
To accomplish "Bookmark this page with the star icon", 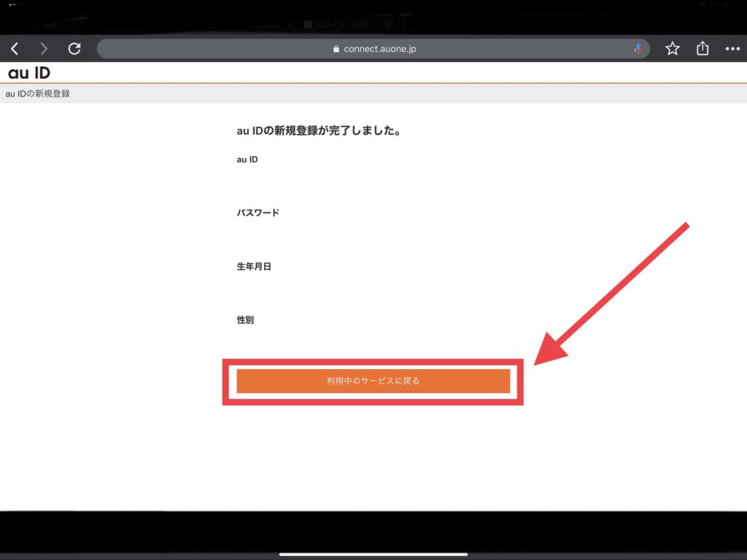I will click(672, 49).
